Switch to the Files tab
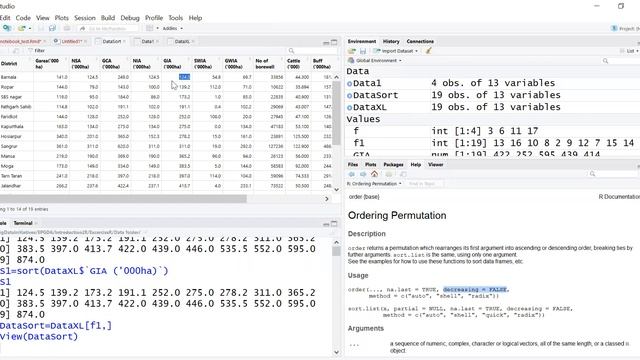This screenshot has height=360, width=640. pos(353,164)
